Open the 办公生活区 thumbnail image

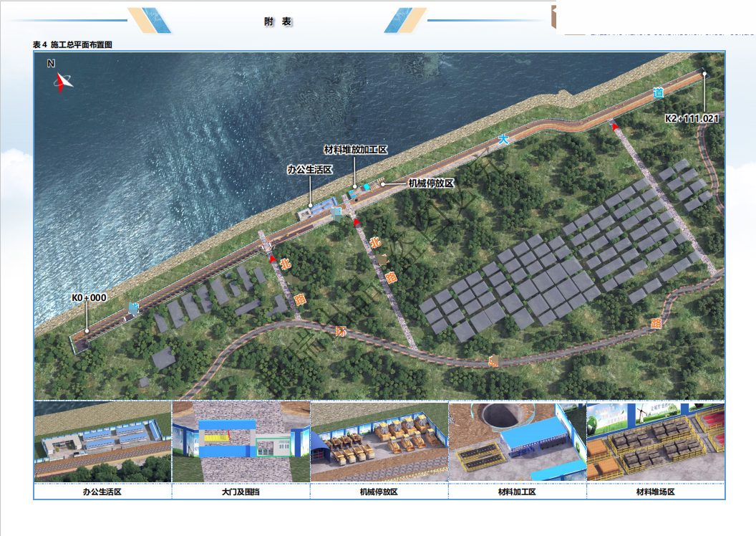coord(102,441)
